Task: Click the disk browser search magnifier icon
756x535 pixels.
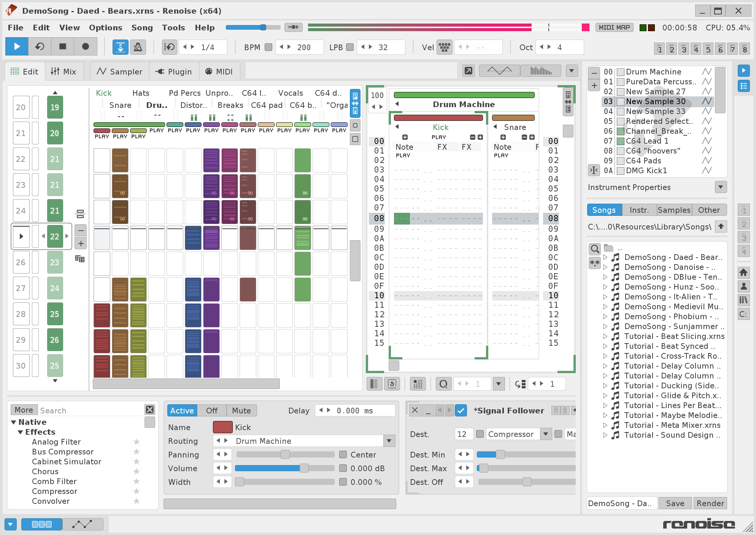Action: pos(595,249)
